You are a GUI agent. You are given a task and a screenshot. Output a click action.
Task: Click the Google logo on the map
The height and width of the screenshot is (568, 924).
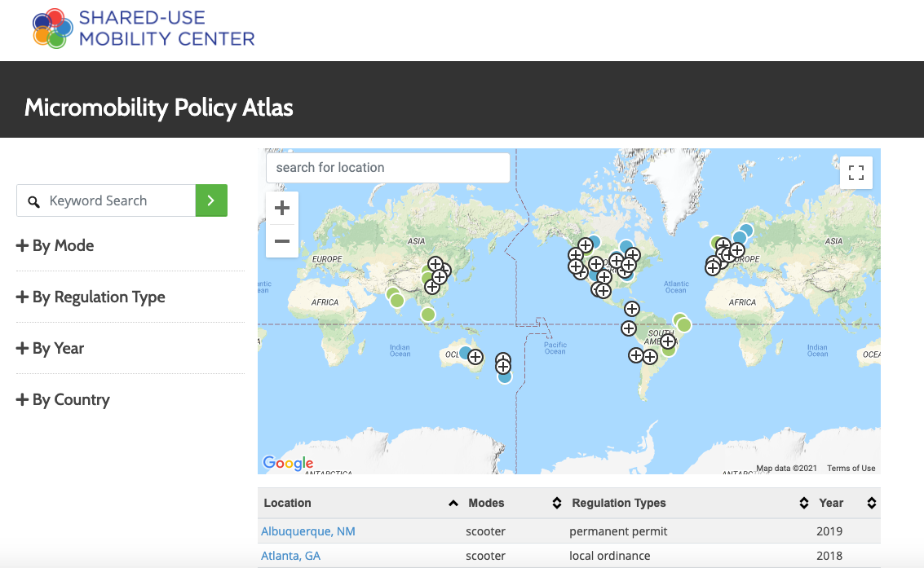tap(286, 463)
